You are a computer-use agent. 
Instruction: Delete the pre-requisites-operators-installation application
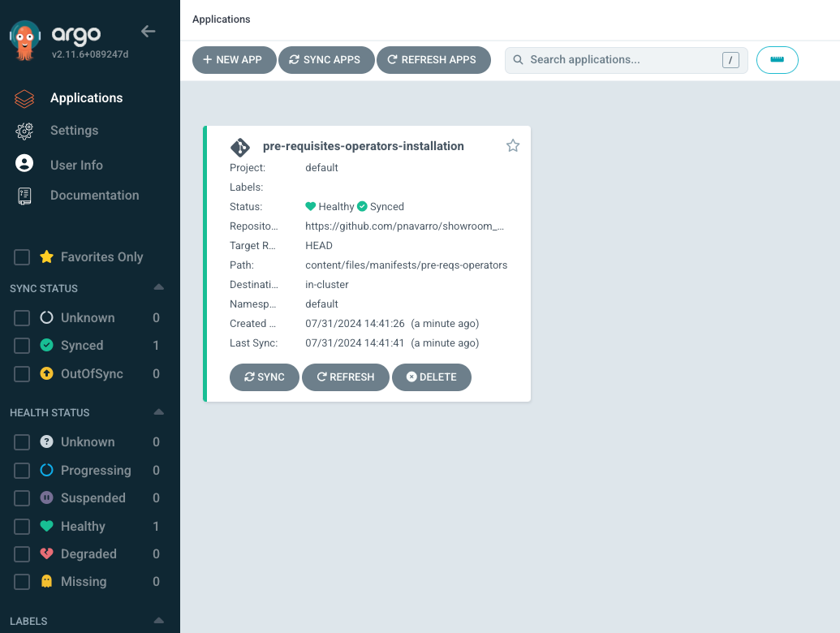click(x=431, y=377)
